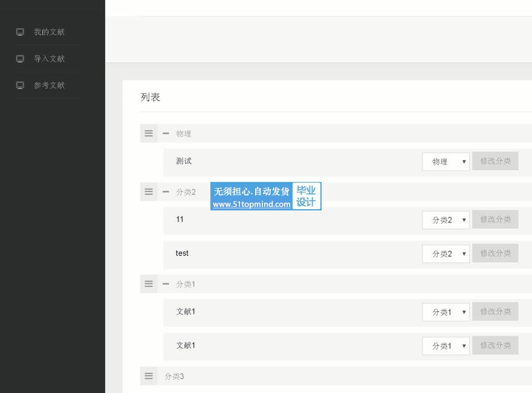Select the 参考文献 sidebar menu item
Image resolution: width=532 pixels, height=393 pixels.
[49, 85]
